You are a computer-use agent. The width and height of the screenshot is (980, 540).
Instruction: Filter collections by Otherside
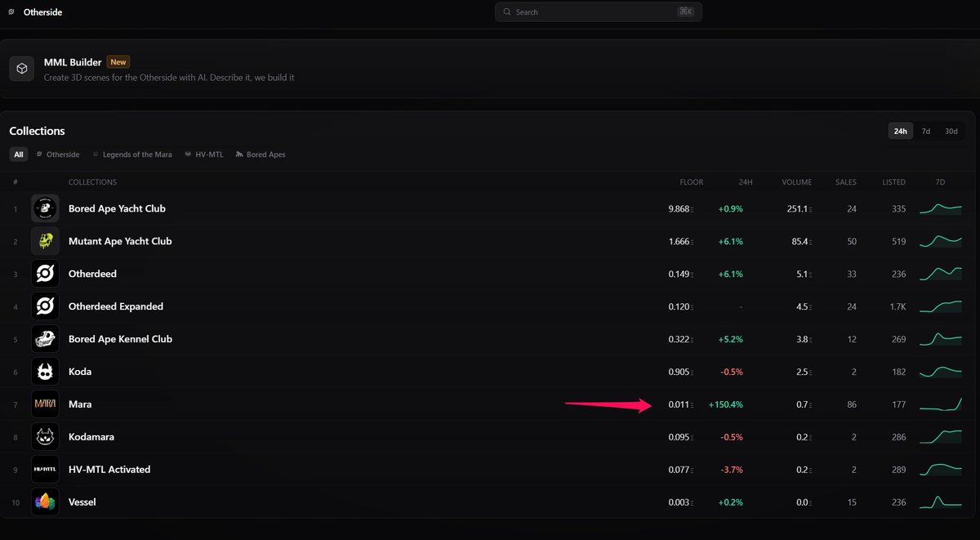click(58, 154)
